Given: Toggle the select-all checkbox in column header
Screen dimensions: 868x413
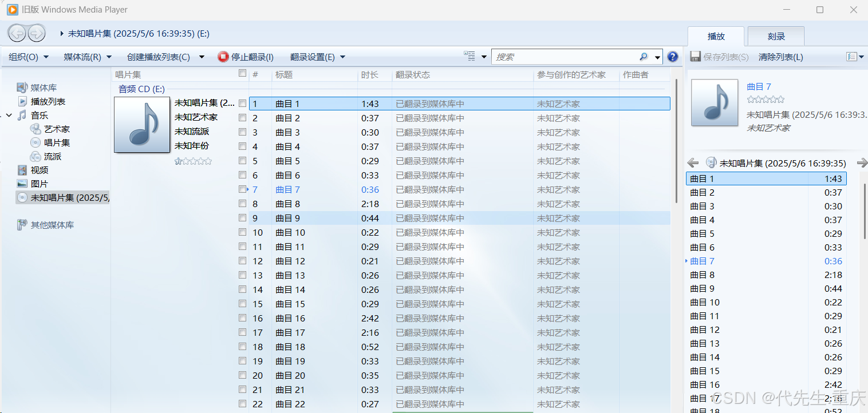Looking at the screenshot, I should point(242,73).
